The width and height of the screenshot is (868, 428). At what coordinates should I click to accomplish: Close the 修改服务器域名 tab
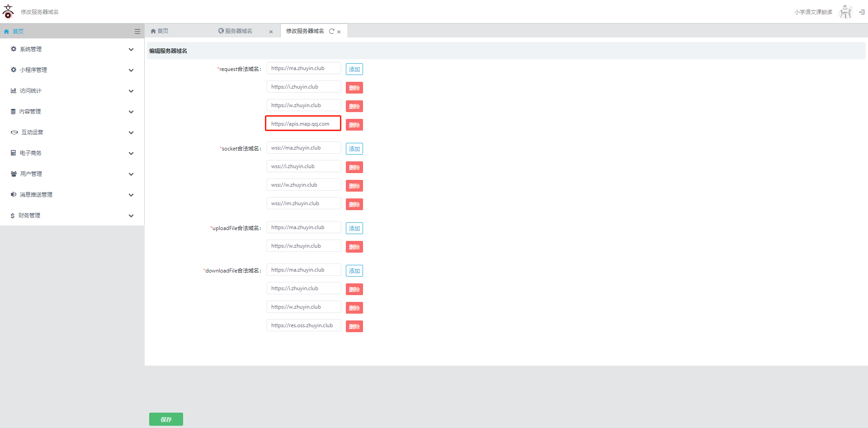point(339,32)
